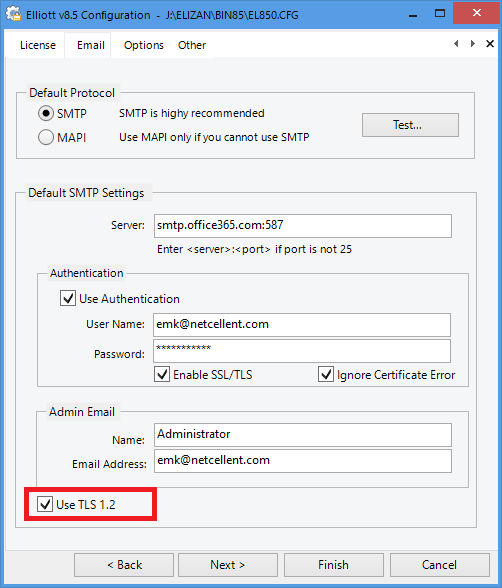
Task: Go to the Other tab
Action: pyautogui.click(x=192, y=45)
